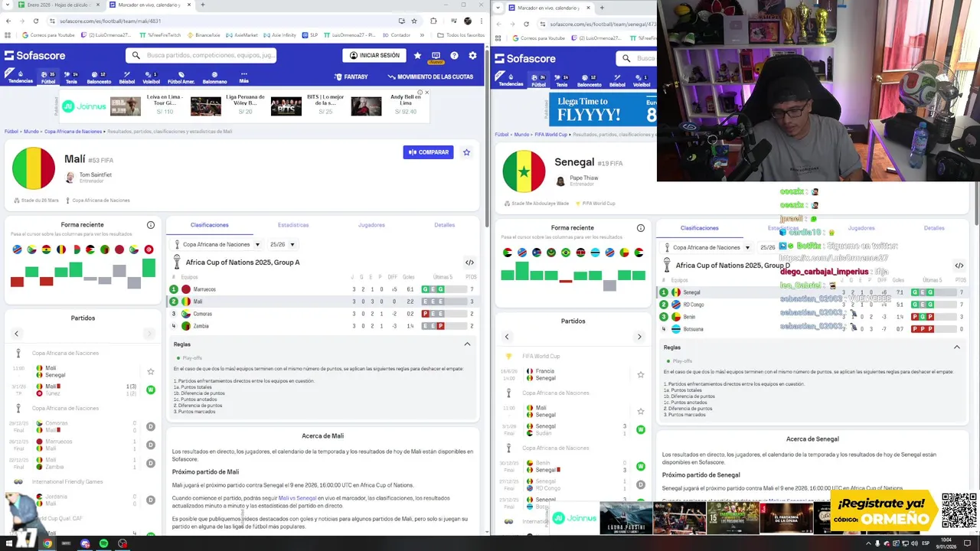Open favorites star in Sofascore header
This screenshot has height=551, width=980.
pyautogui.click(x=417, y=55)
